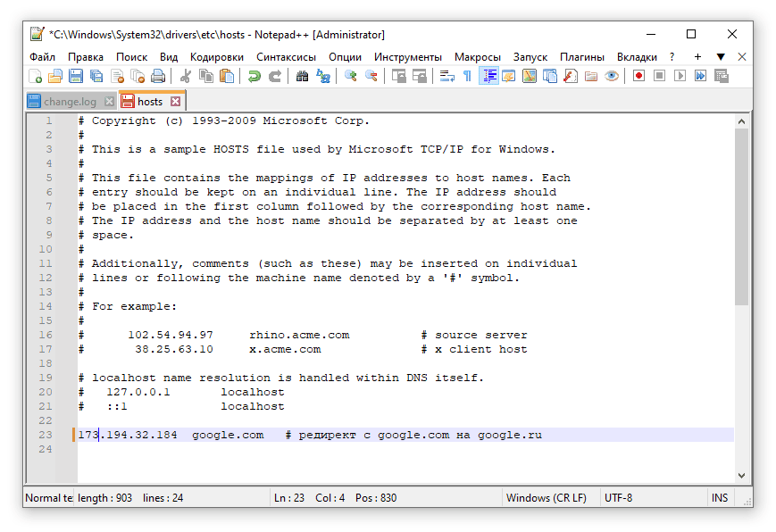Click 'Ln : 23' in the status bar

pos(289,498)
